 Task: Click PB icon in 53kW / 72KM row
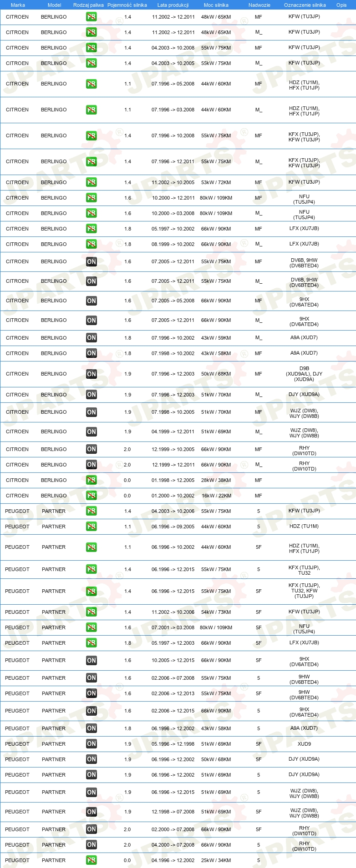coord(92,182)
